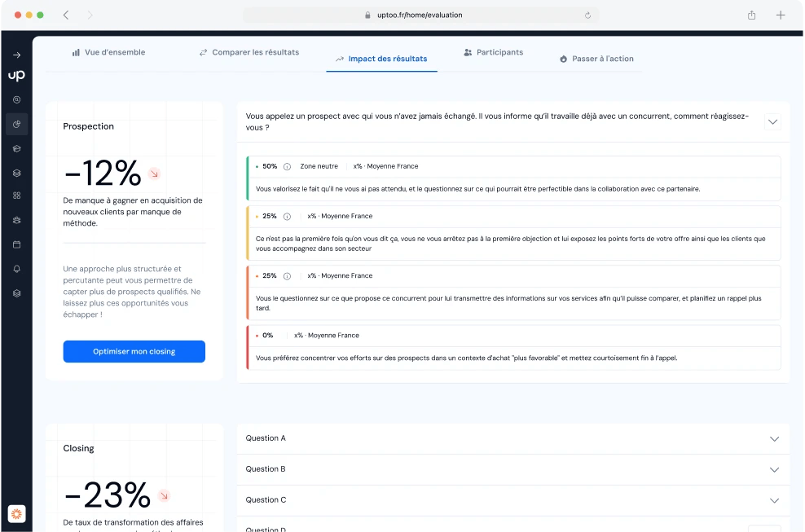
Task: Open the calendar icon in the sidebar
Action: click(x=16, y=244)
